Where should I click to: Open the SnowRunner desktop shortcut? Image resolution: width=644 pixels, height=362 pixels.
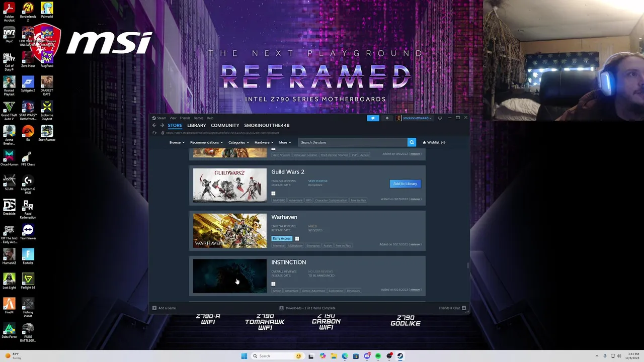point(47,134)
